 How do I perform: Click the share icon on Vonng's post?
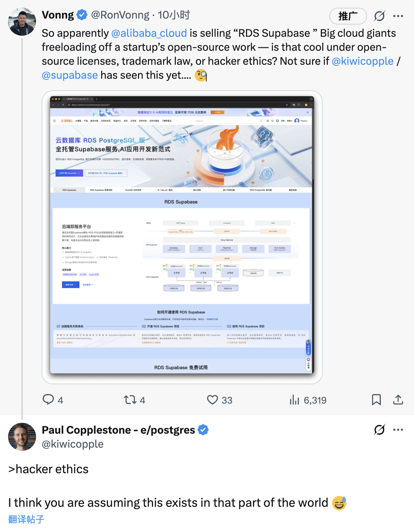398,400
